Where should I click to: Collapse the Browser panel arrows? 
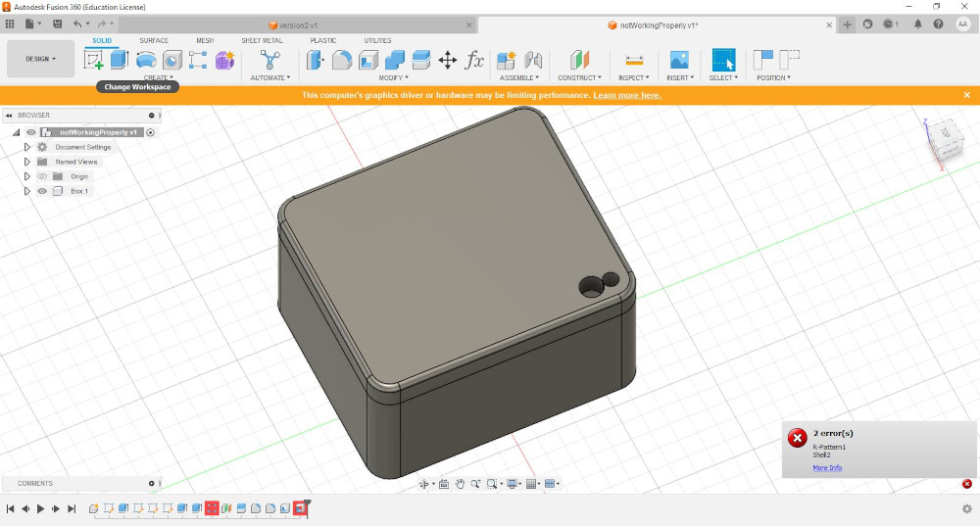tap(9, 115)
